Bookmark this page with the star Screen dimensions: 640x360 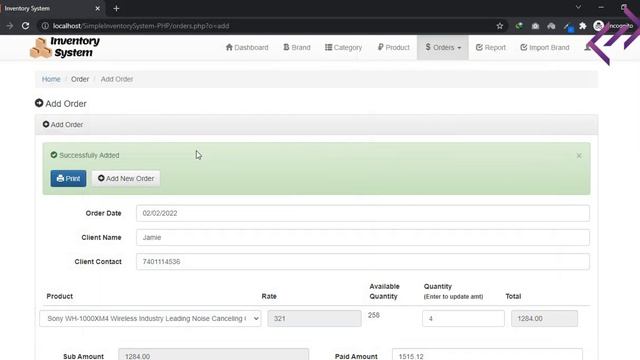(500, 26)
